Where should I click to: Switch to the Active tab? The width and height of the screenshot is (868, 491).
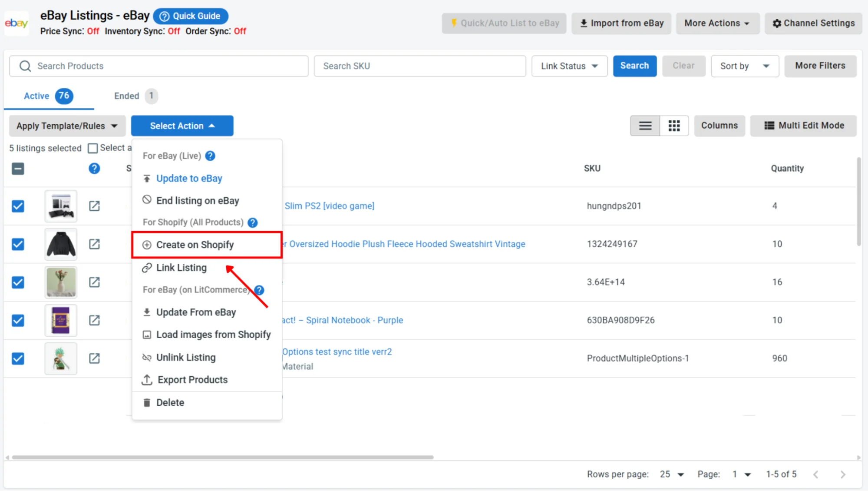click(49, 96)
